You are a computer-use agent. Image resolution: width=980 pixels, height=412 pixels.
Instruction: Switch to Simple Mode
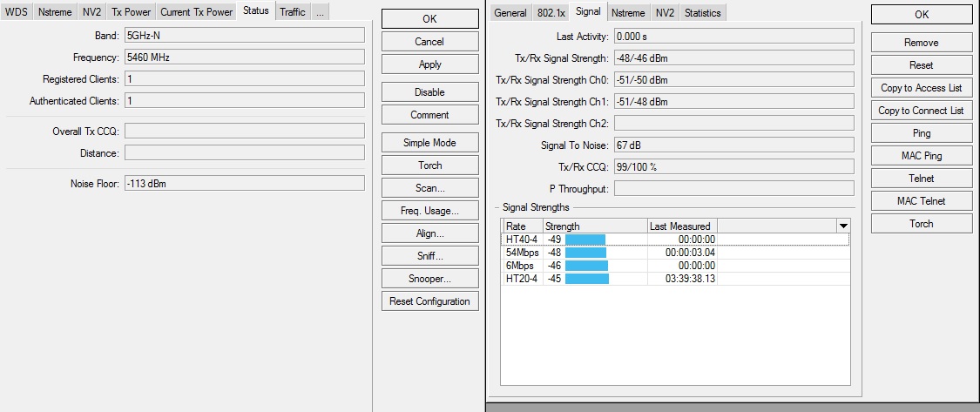(x=430, y=143)
